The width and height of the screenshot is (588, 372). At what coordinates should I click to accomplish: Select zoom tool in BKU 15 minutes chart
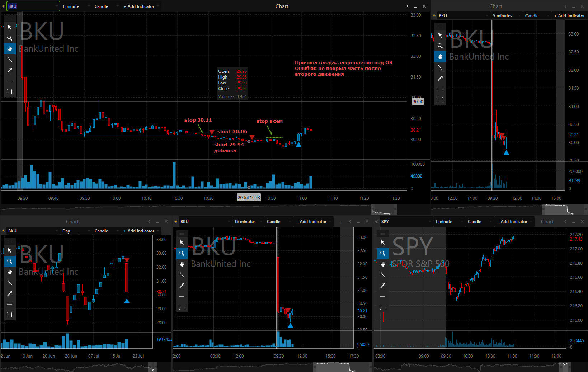[x=182, y=253]
